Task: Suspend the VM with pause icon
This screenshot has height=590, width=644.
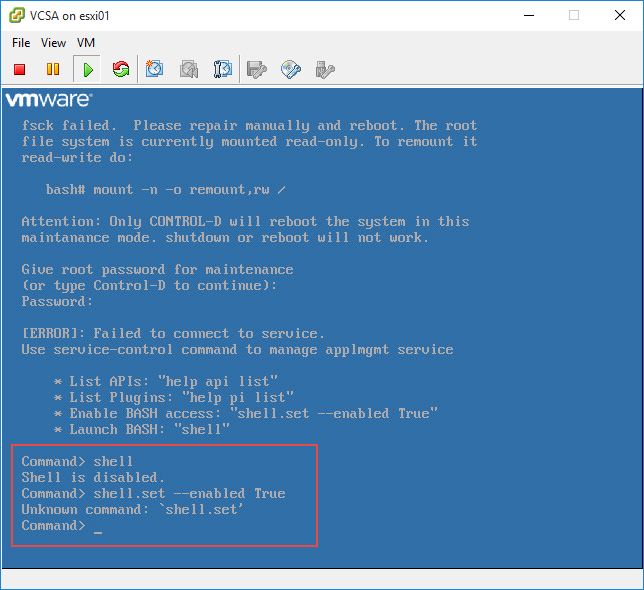Action: [53, 69]
